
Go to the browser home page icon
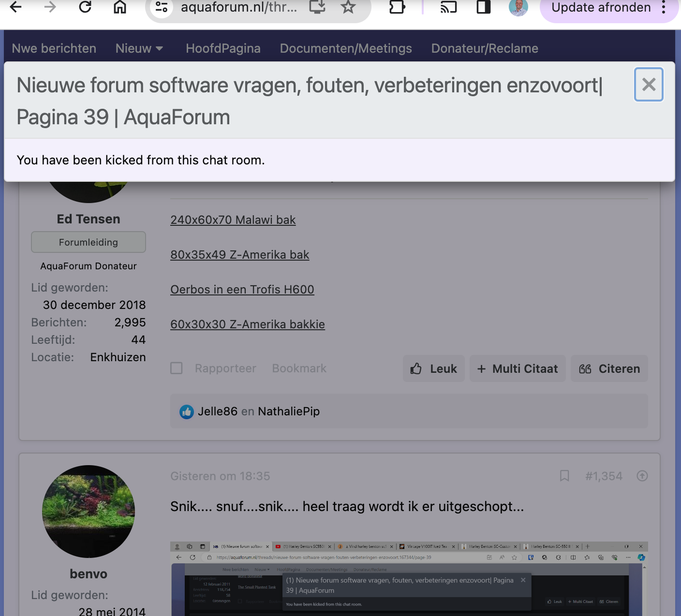click(120, 7)
